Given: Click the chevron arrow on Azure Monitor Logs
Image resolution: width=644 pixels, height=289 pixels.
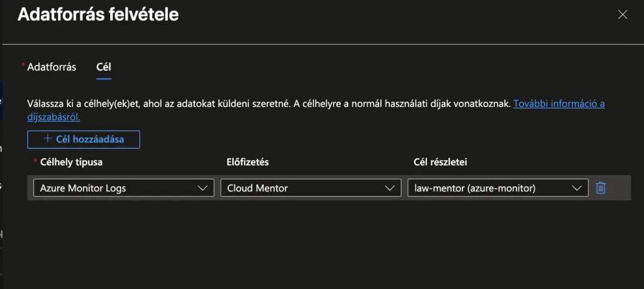Looking at the screenshot, I should [203, 188].
